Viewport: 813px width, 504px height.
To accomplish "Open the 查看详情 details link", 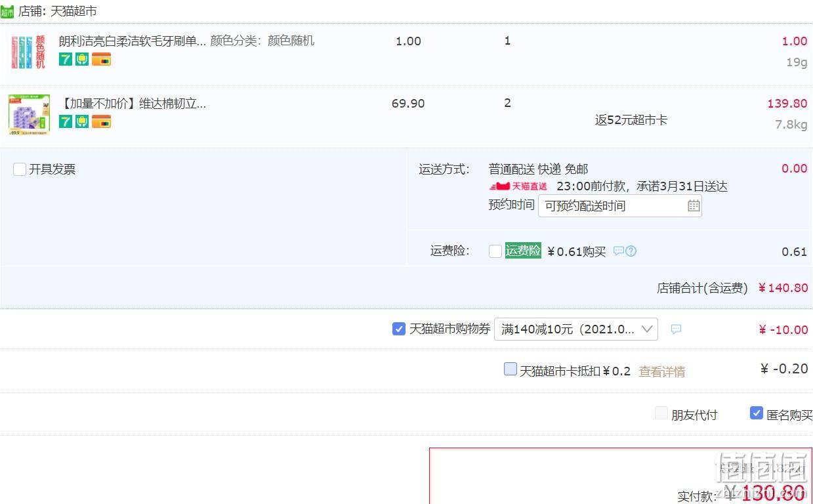I will 662,372.
